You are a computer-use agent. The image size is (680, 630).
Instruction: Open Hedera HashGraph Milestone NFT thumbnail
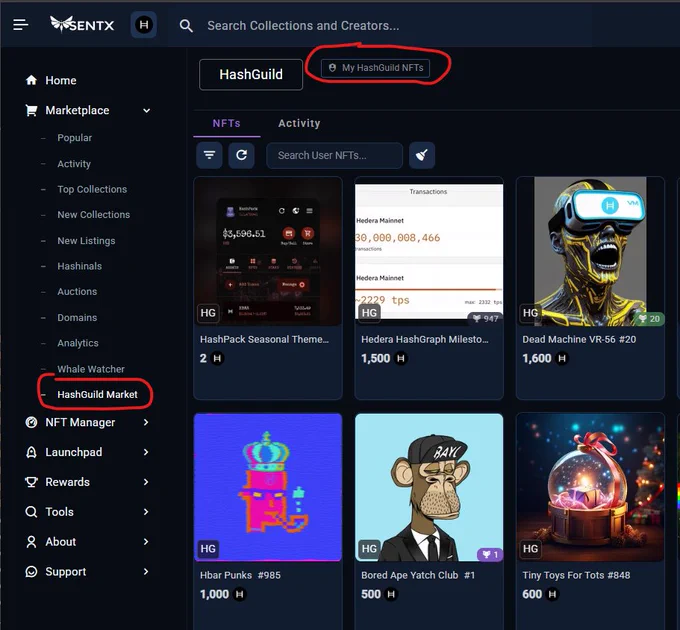pos(429,251)
